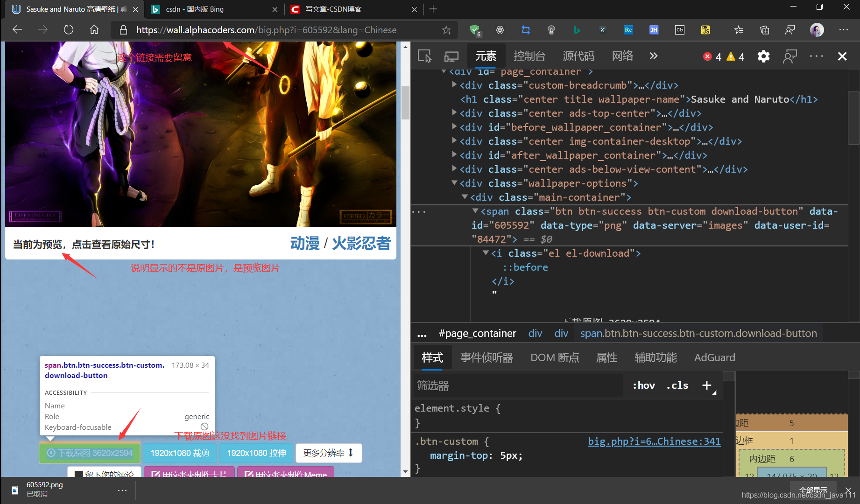Add this page to favorites (star icon)
The image size is (860, 504).
[x=446, y=30]
